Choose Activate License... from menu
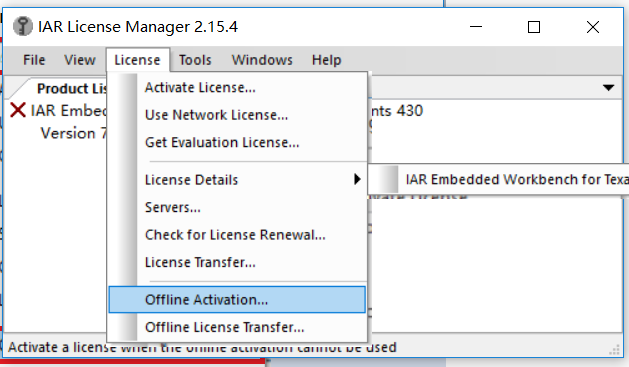 (237, 87)
